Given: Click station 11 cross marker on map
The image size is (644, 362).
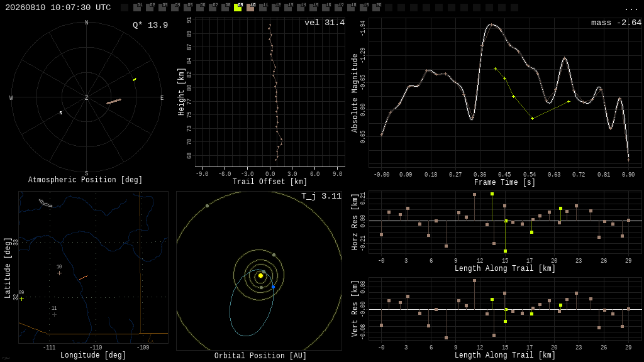Looking at the screenshot, I should [x=54, y=314].
